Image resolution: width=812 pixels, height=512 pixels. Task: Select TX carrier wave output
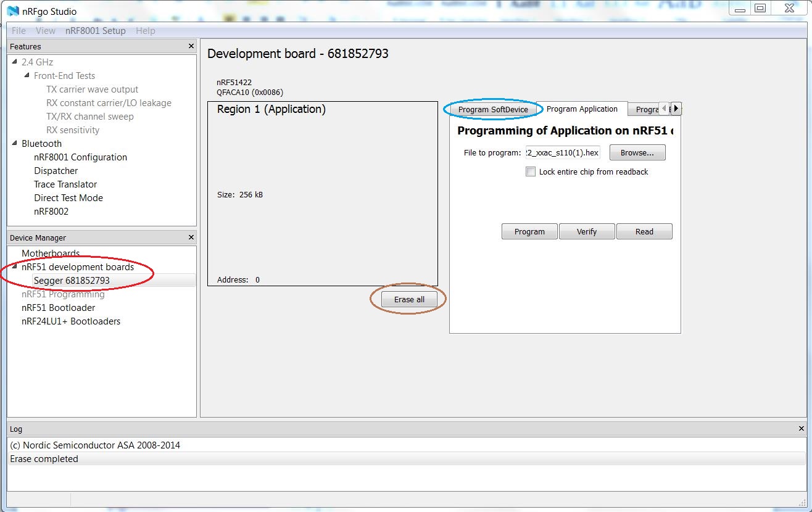pyautogui.click(x=93, y=89)
